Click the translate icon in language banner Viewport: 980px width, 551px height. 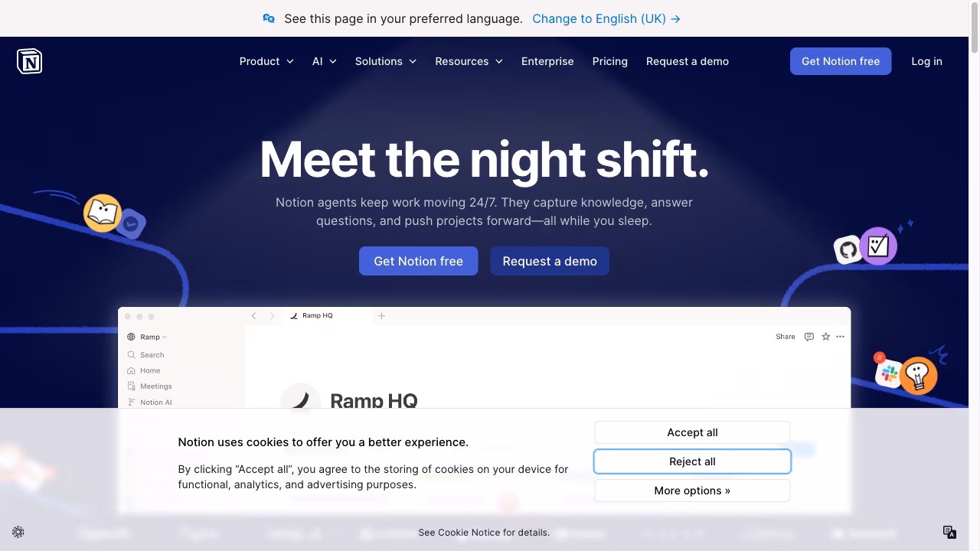tap(269, 18)
